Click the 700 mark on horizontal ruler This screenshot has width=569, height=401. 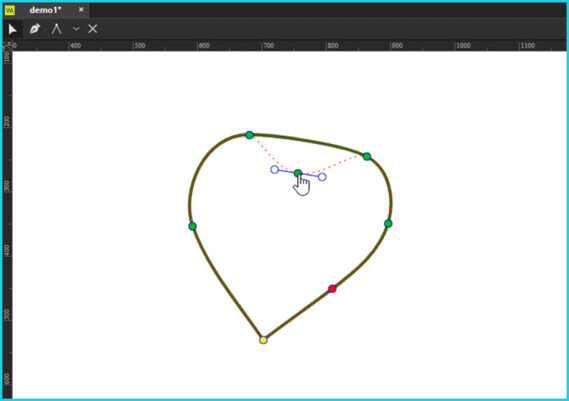[269, 46]
